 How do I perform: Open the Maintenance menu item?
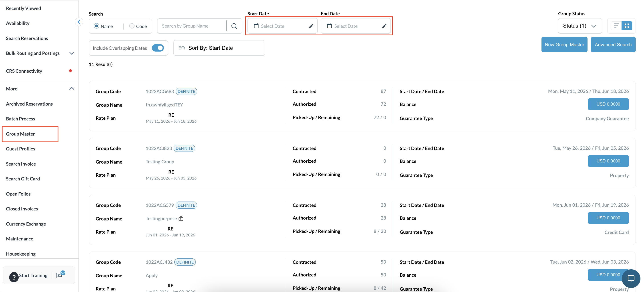coord(20,239)
